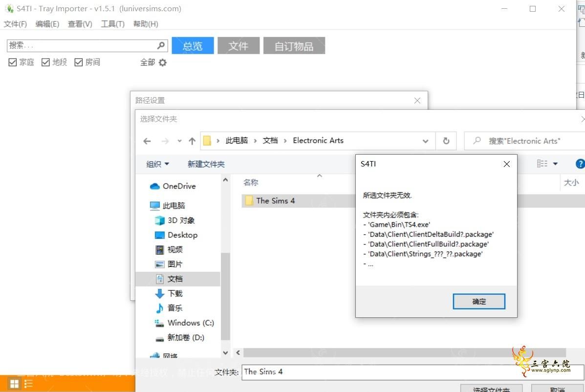Screen dimensions: 585x392
Task: Switch to grid view in S4TI
Action: 15,384
